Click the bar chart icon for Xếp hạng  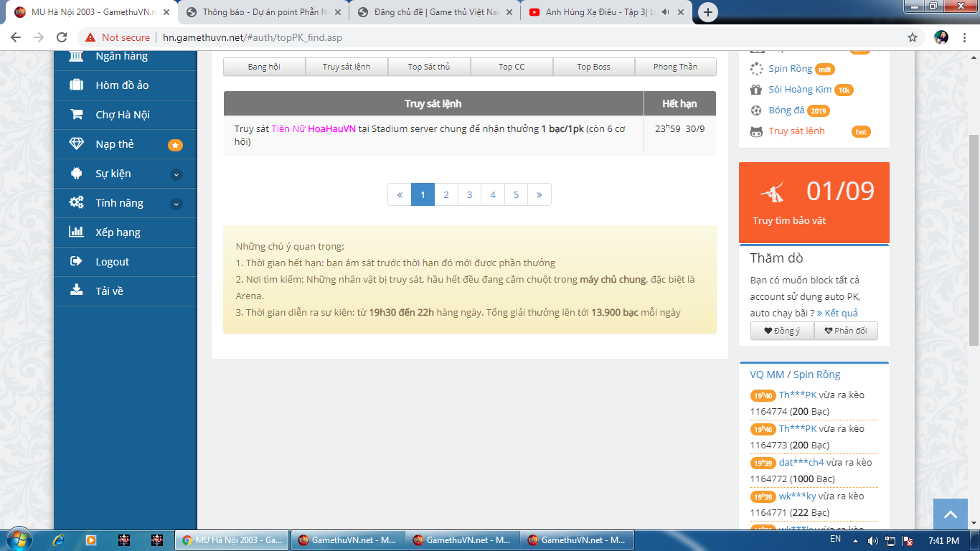(76, 232)
